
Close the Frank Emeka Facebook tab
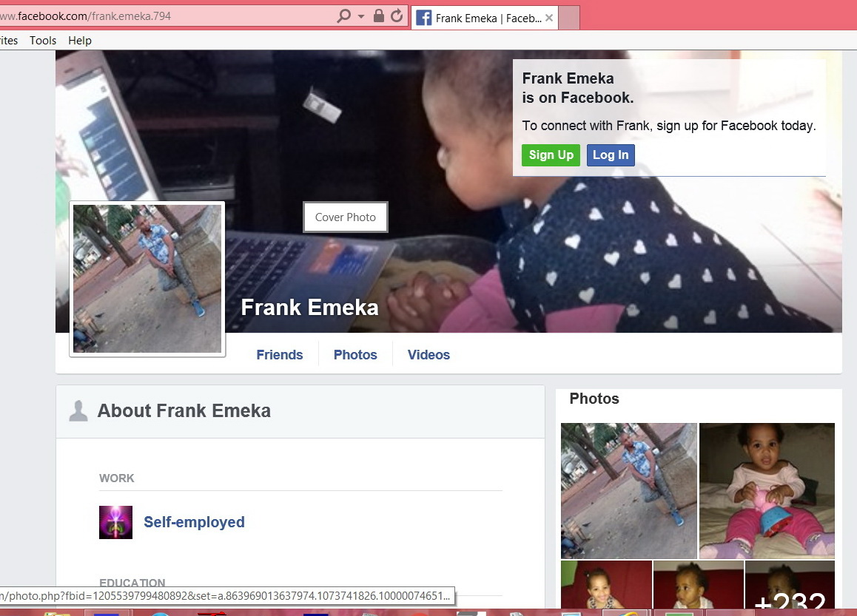549,18
